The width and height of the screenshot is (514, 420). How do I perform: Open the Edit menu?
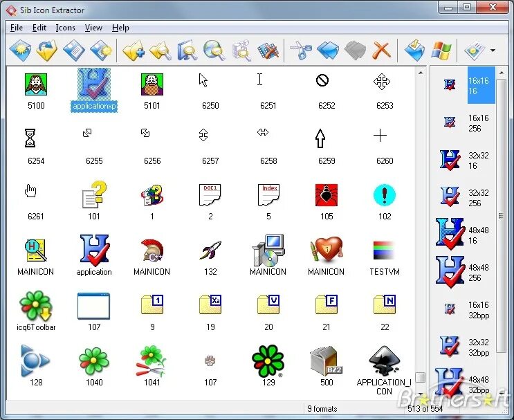pyautogui.click(x=39, y=28)
